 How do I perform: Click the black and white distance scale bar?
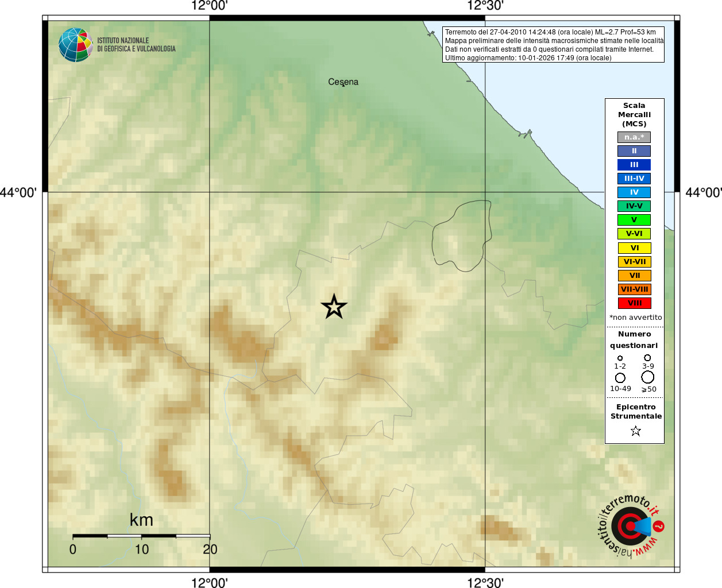click(x=141, y=536)
